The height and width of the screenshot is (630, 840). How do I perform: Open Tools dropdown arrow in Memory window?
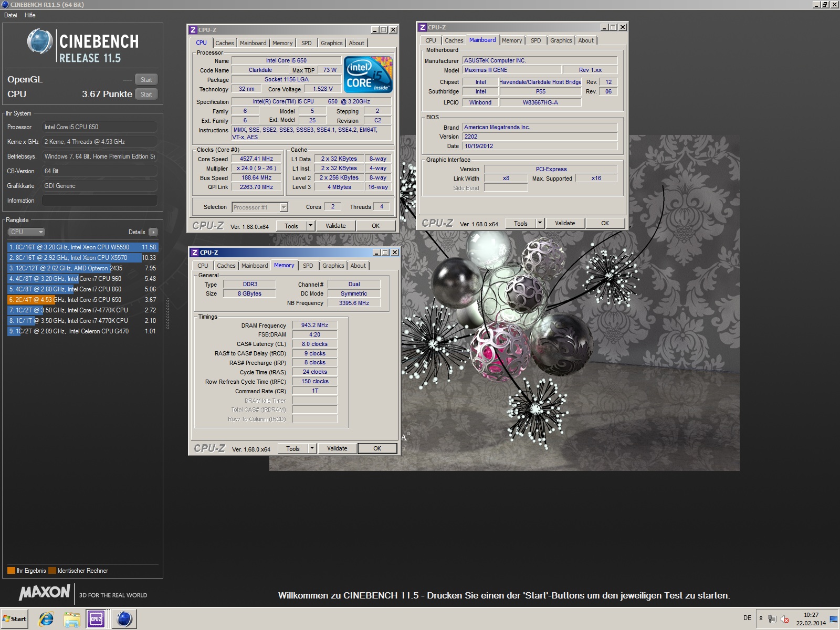(312, 448)
